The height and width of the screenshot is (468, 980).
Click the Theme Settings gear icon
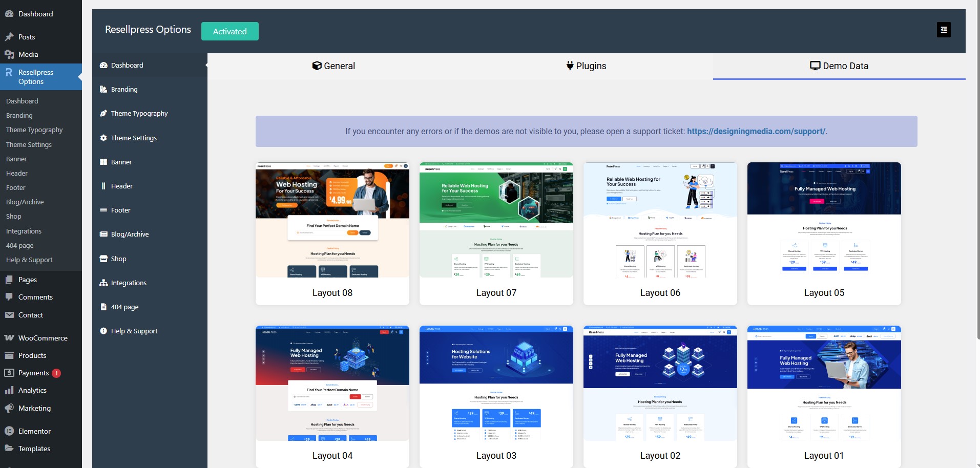coord(104,138)
